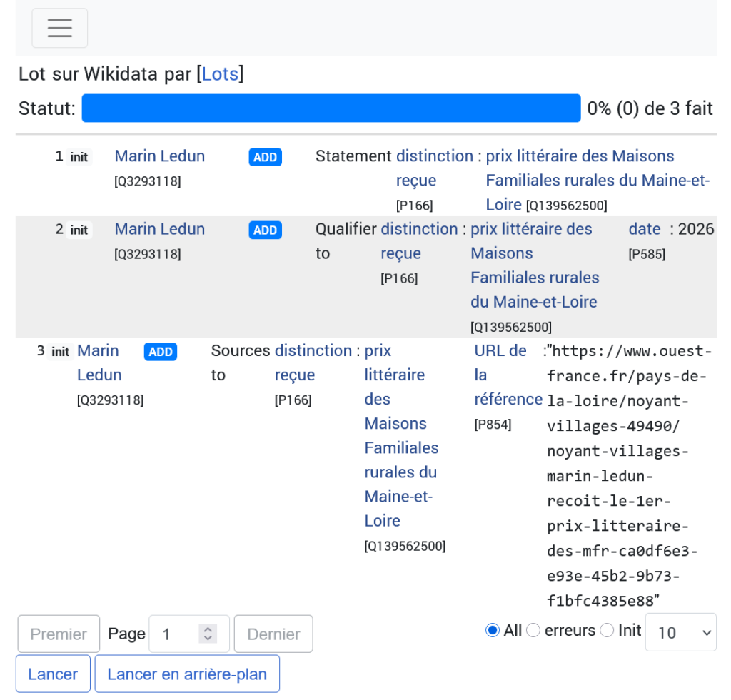Click the blue Statut progress bar
This screenshot has height=700, width=731.
click(331, 108)
